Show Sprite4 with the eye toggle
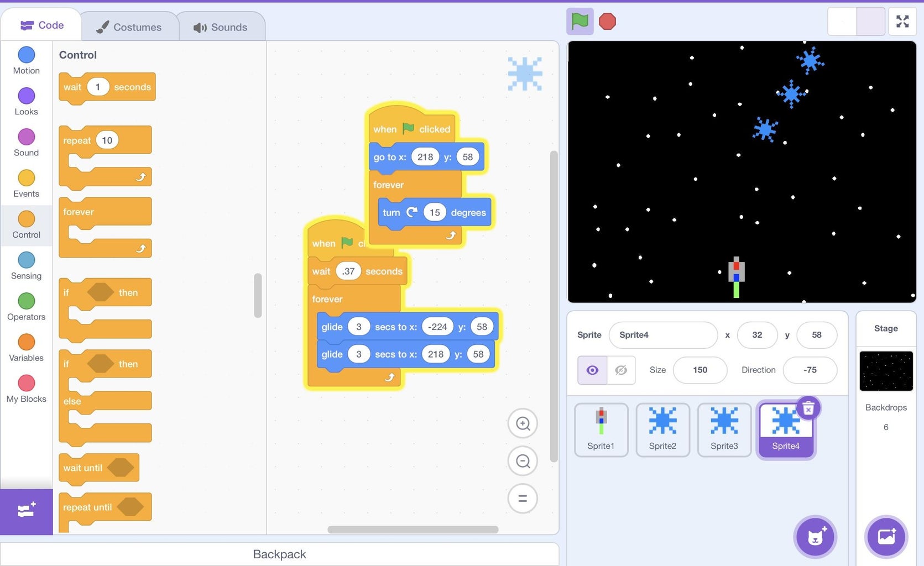This screenshot has height=566, width=924. [x=592, y=370]
